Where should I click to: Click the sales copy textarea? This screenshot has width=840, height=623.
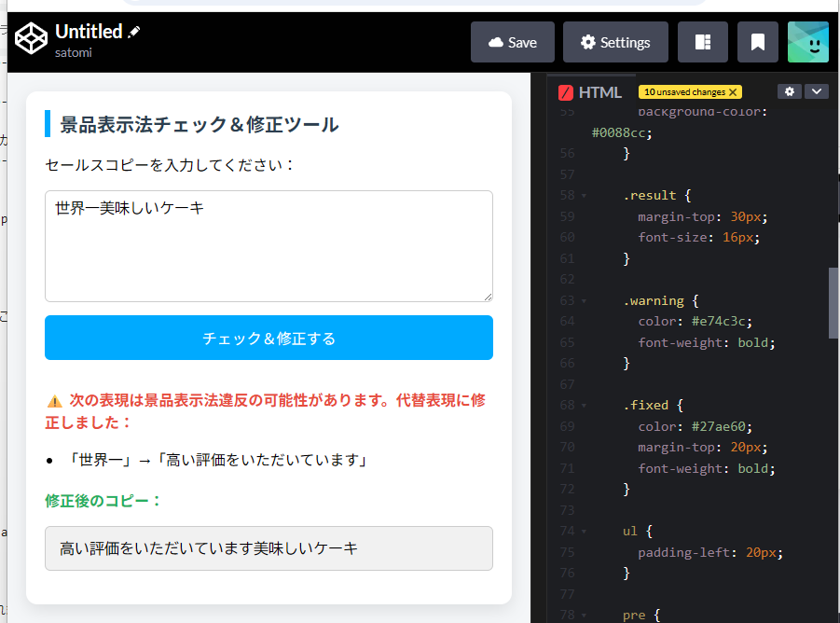tap(269, 246)
